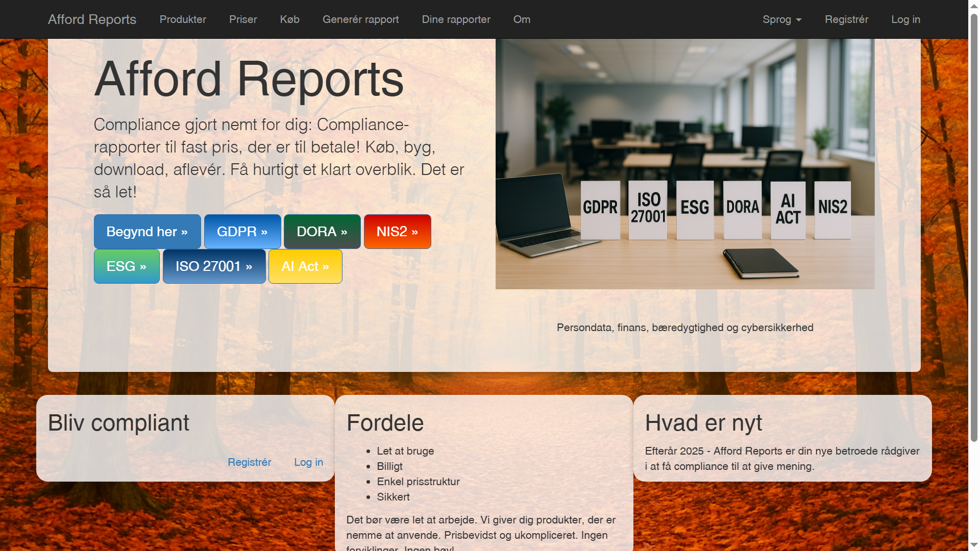The image size is (980, 551).
Task: Open the ESG product page
Action: point(126,266)
